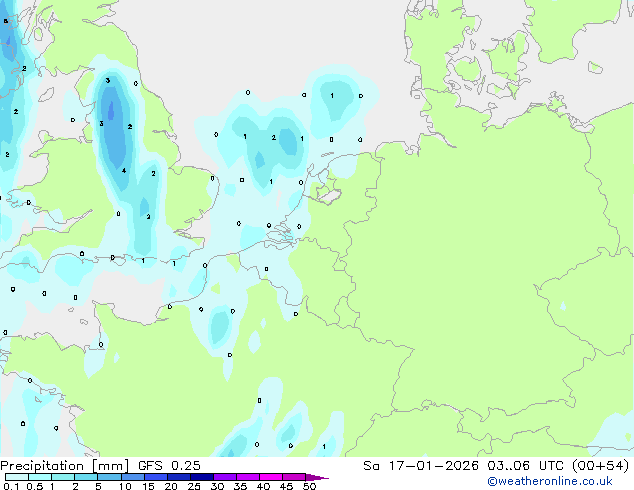Click the '50' legend scale label

point(309,486)
